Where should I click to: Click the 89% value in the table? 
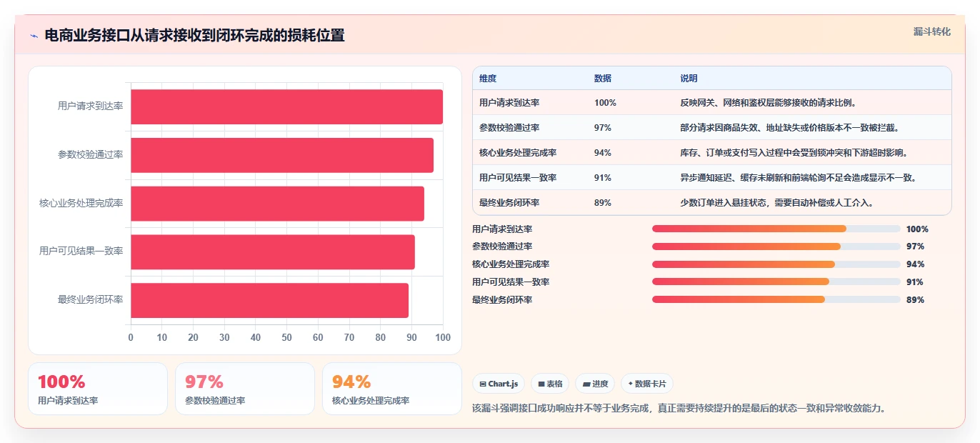click(x=603, y=203)
